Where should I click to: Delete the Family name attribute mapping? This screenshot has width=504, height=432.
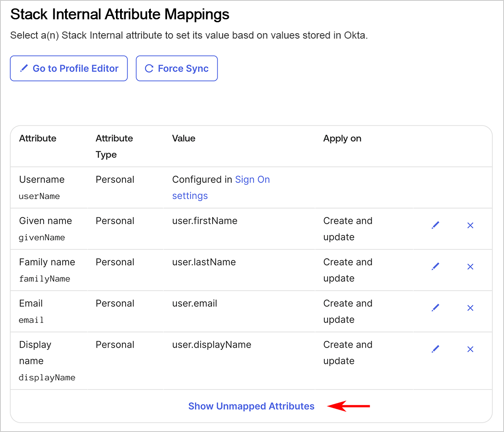[x=470, y=267]
